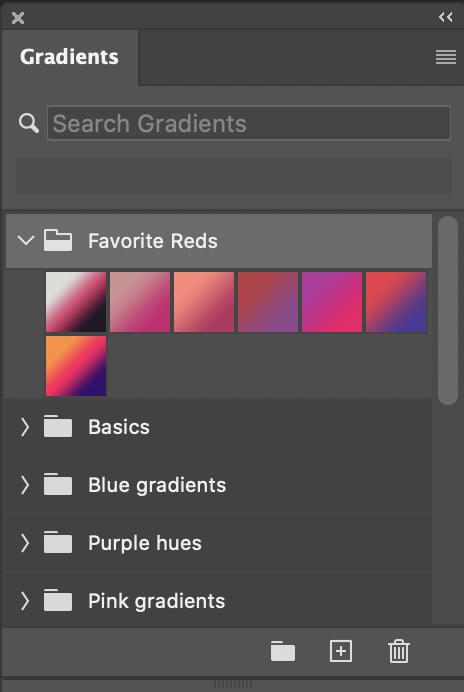Viewport: 464px width, 692px height.
Task: Select the Purple hues group label
Action: click(x=145, y=543)
